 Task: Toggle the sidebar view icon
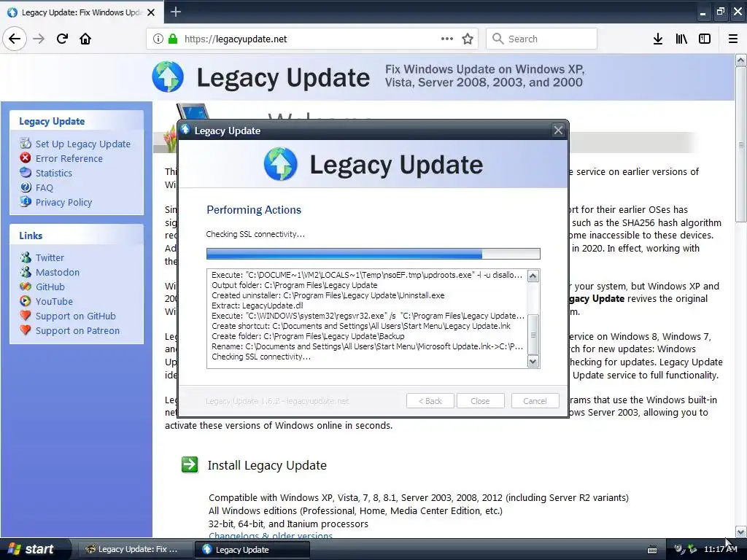[705, 39]
